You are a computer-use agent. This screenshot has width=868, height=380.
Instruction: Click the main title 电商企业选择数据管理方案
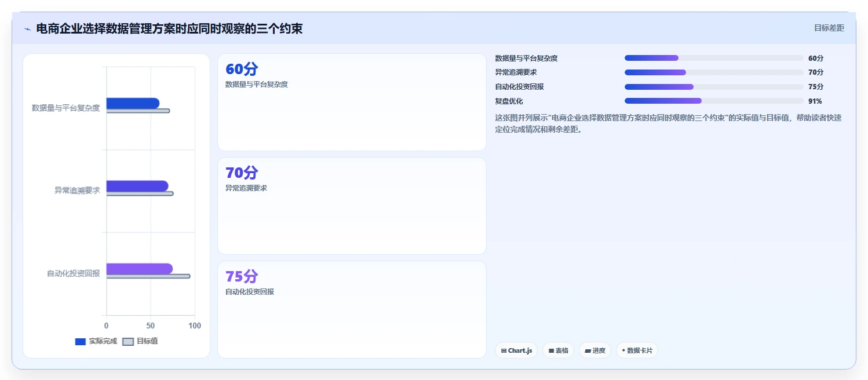pos(169,28)
